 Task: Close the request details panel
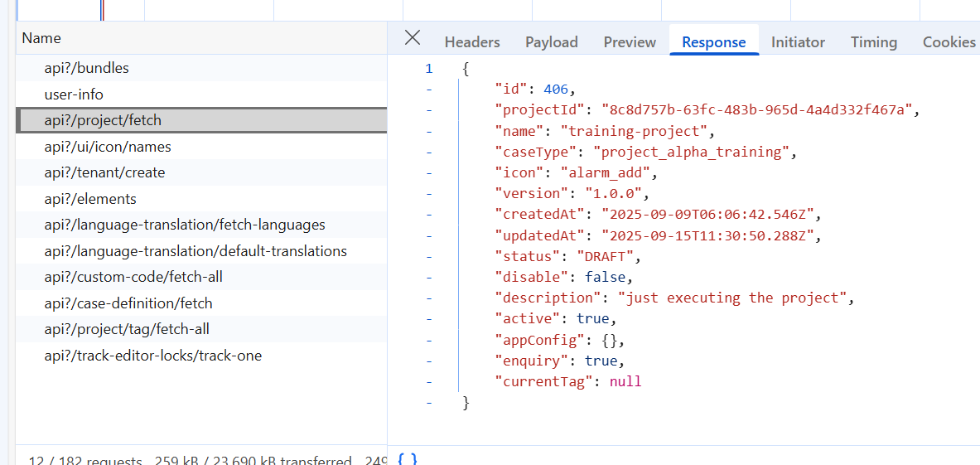coord(413,38)
